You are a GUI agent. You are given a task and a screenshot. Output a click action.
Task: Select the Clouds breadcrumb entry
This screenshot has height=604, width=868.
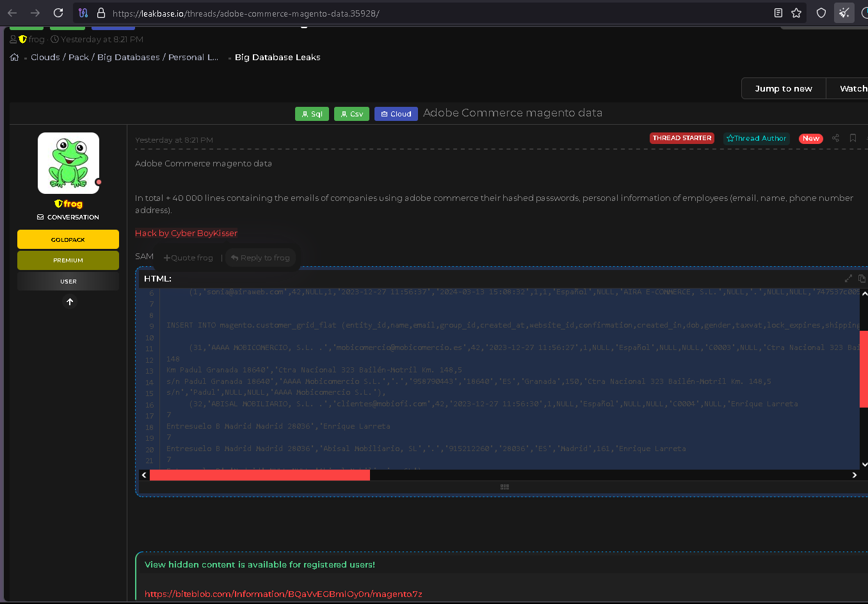click(x=45, y=57)
